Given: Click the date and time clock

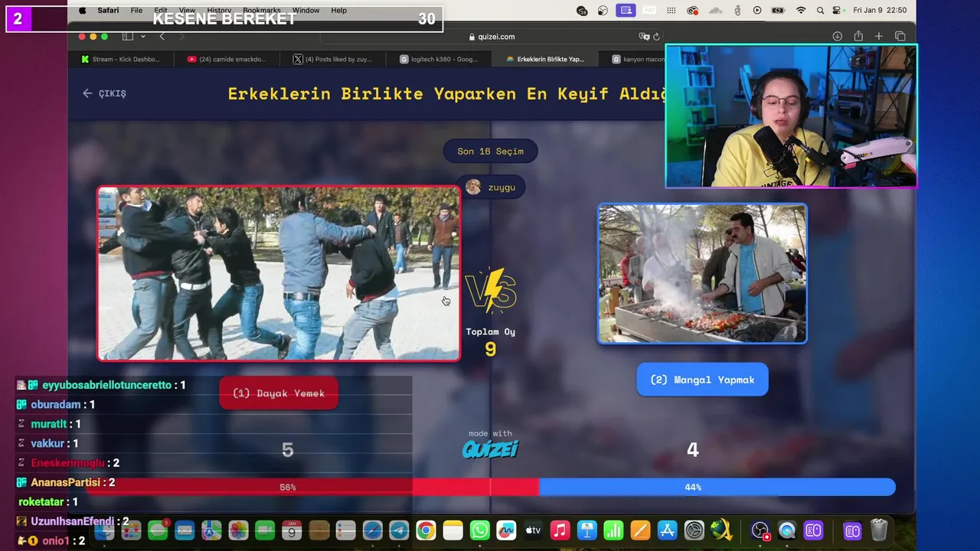Looking at the screenshot, I should tap(880, 11).
